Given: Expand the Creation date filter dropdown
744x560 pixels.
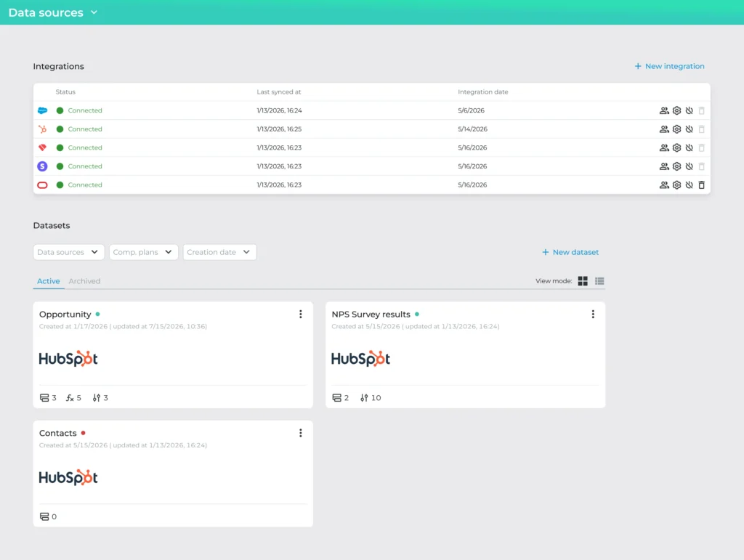Looking at the screenshot, I should coord(219,252).
